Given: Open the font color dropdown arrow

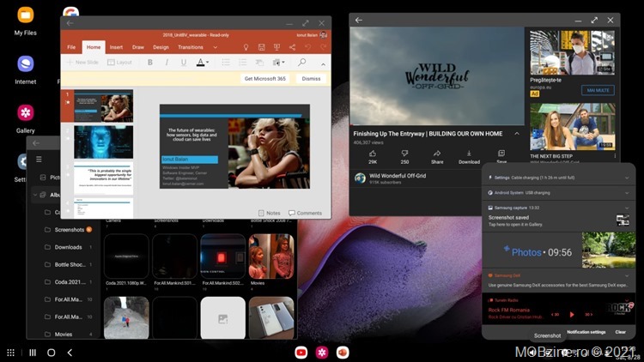Looking at the screenshot, I should coord(208,63).
